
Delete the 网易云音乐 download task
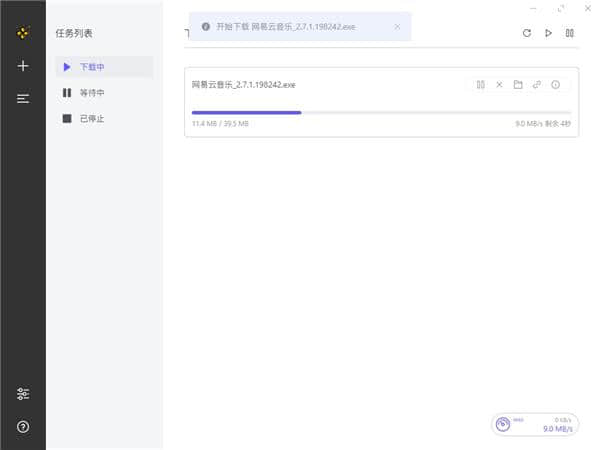coord(499,85)
